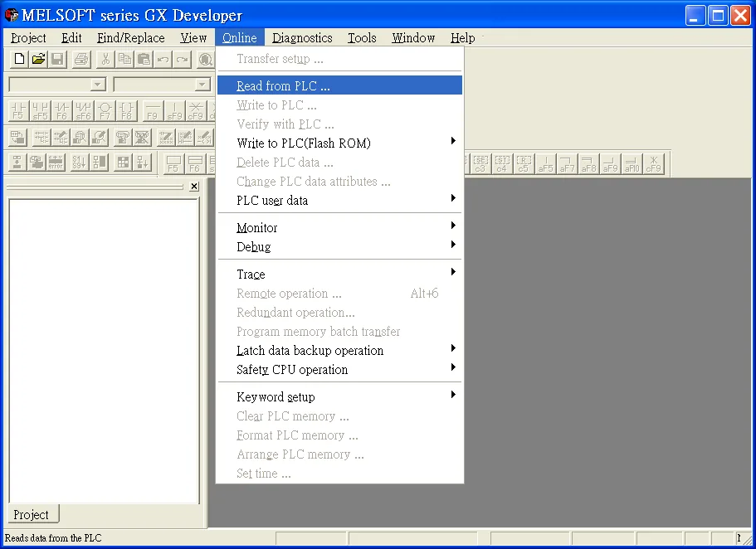
Task: Select the vertical line sF9 icon
Action: (174, 111)
